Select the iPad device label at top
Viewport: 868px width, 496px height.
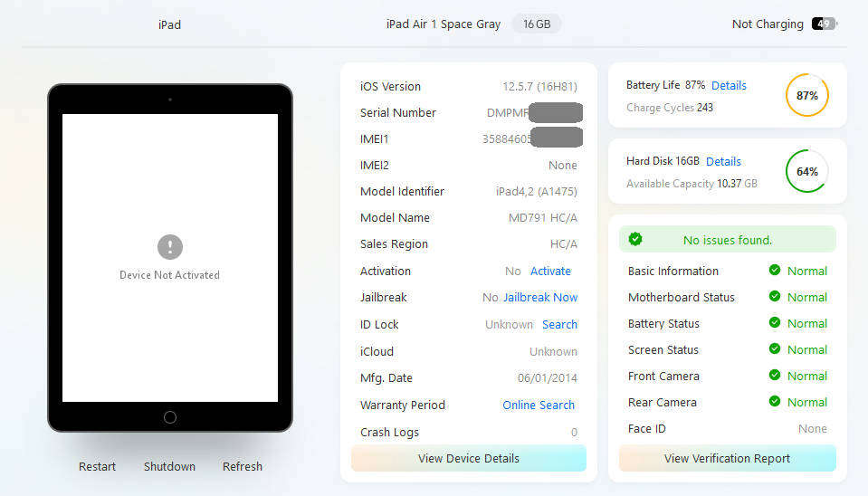(169, 25)
